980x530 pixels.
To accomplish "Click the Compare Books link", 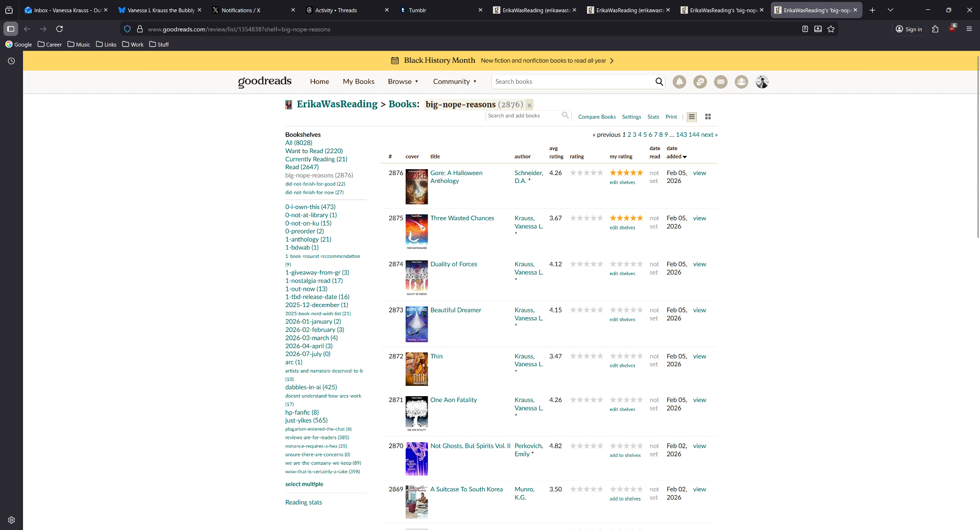I will [x=596, y=117].
